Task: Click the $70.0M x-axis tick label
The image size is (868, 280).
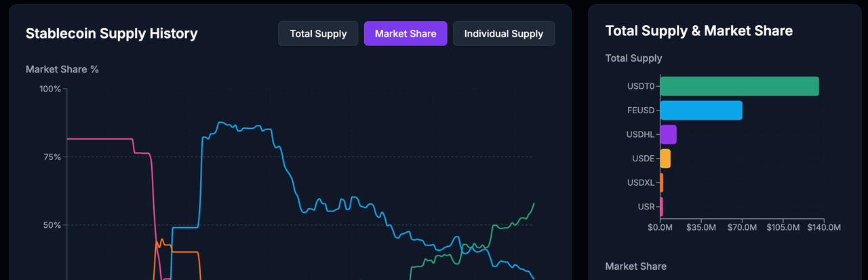Action: tap(742, 227)
